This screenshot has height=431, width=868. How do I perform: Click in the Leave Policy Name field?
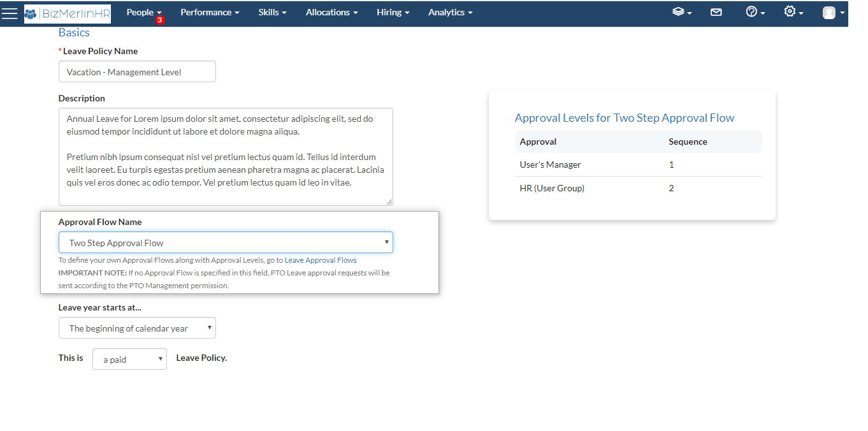(x=137, y=71)
